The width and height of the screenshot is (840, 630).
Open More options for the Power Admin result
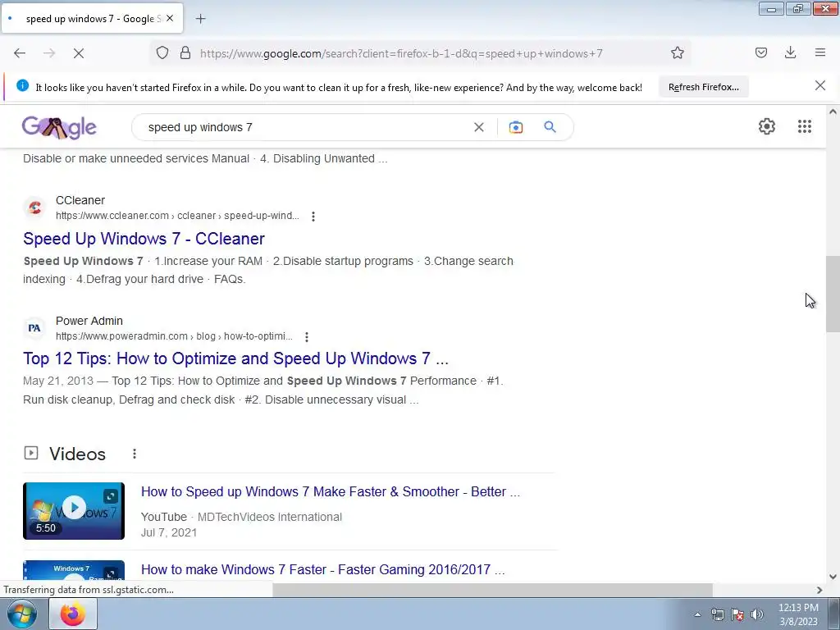tap(307, 337)
